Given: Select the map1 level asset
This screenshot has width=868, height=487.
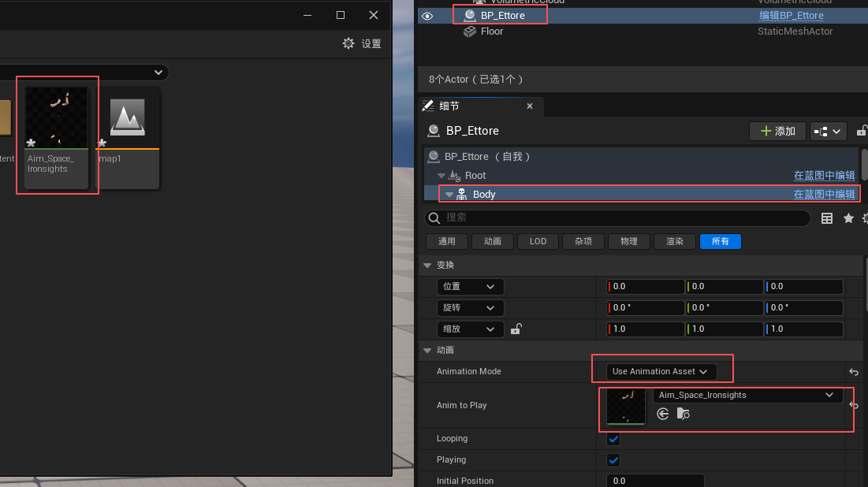Looking at the screenshot, I should tap(128, 137).
